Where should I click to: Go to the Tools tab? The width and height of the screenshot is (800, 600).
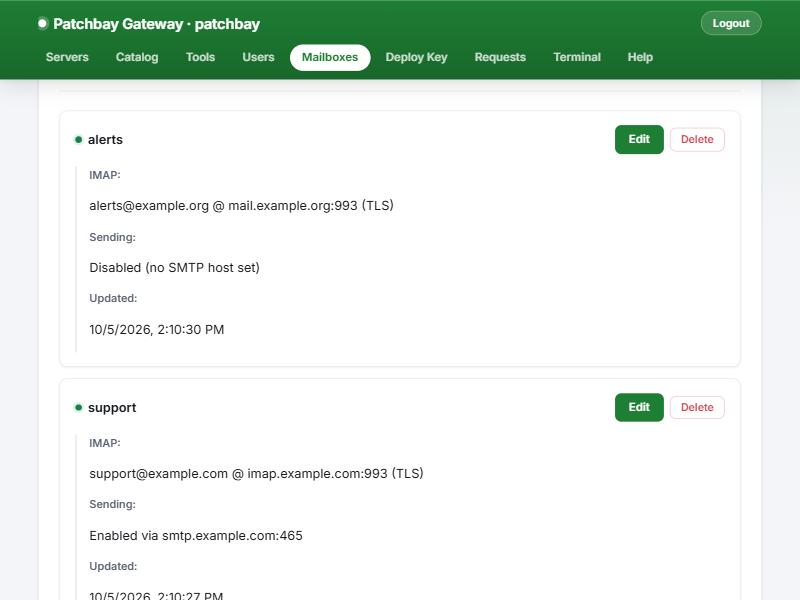[x=200, y=57]
